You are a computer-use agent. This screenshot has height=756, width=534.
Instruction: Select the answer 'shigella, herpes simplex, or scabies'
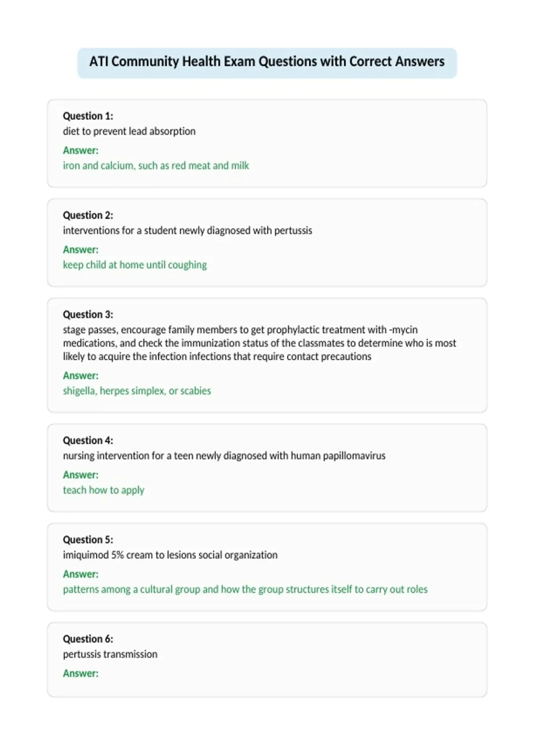[x=137, y=391]
